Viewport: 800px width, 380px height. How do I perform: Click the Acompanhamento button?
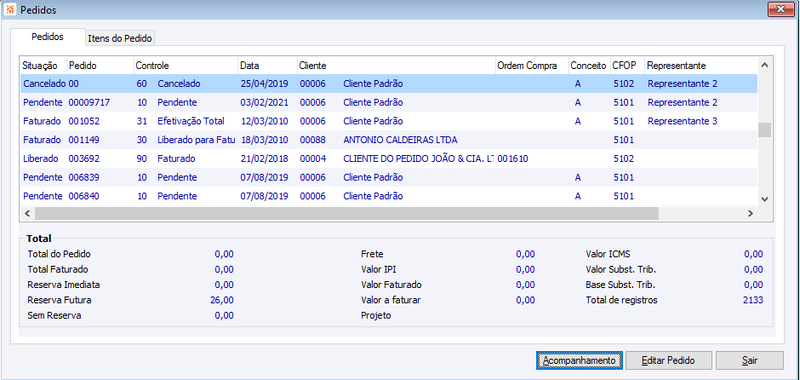[x=580, y=360]
